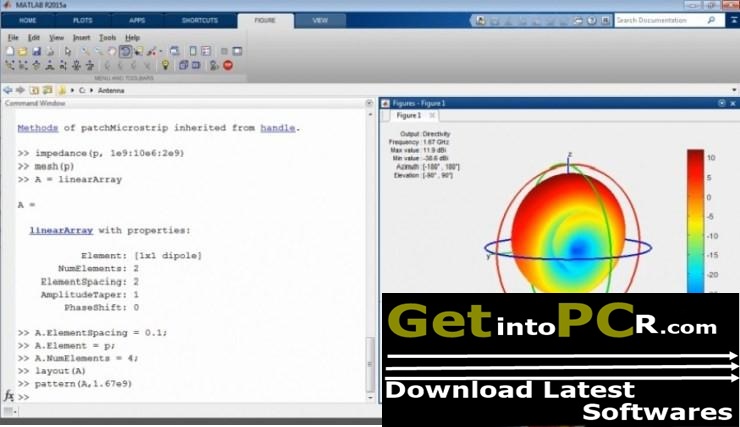Select the Roll Camera tool
The height and width of the screenshot is (427, 740).
(x=90, y=65)
